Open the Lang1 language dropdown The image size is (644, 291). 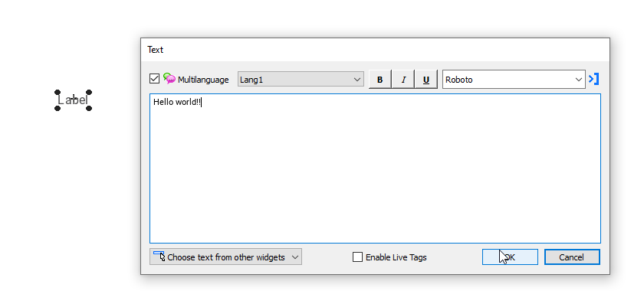point(301,79)
